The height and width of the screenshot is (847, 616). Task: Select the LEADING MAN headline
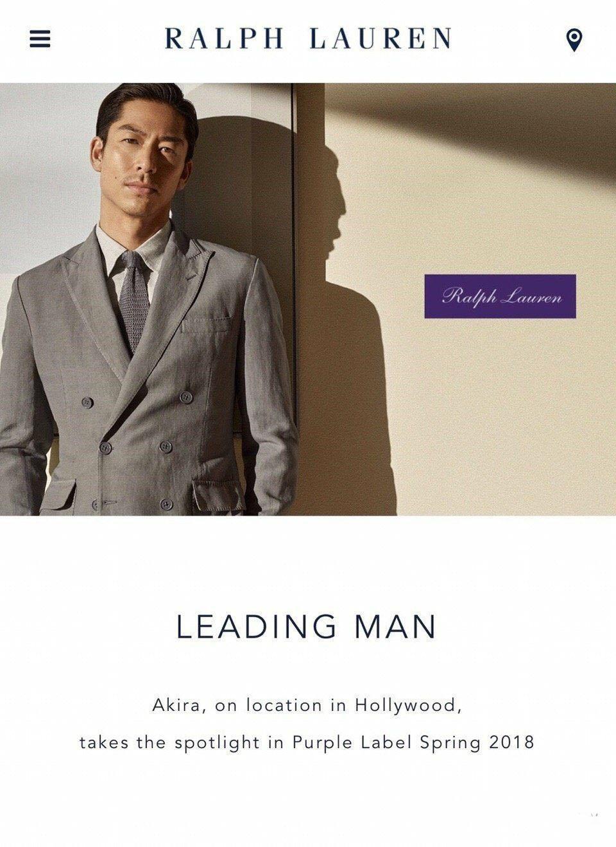pos(307,627)
